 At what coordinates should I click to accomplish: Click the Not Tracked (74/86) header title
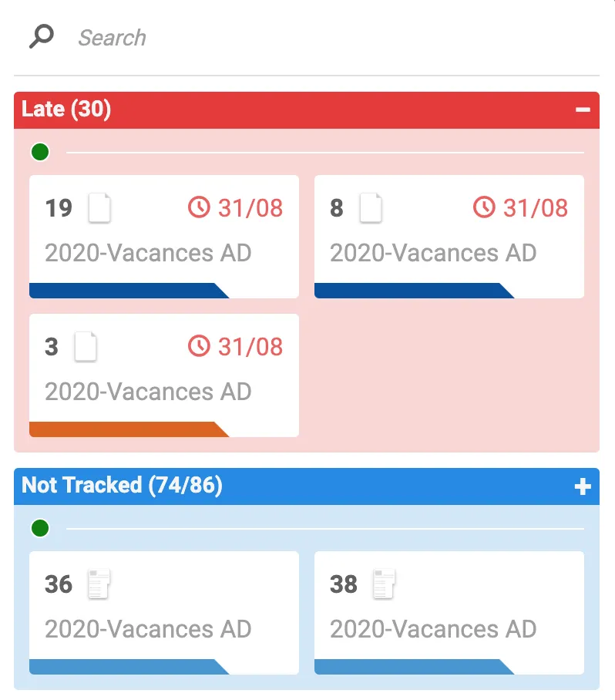pyautogui.click(x=122, y=486)
